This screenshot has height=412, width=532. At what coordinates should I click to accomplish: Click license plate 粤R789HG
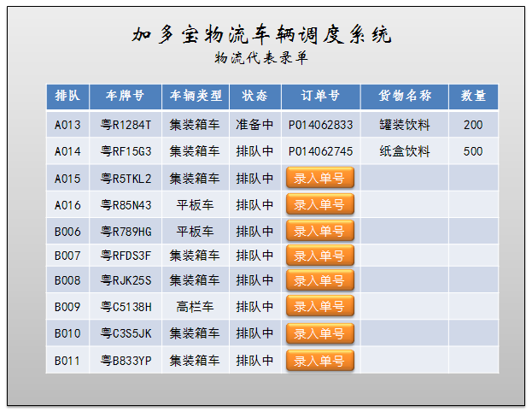[126, 232]
